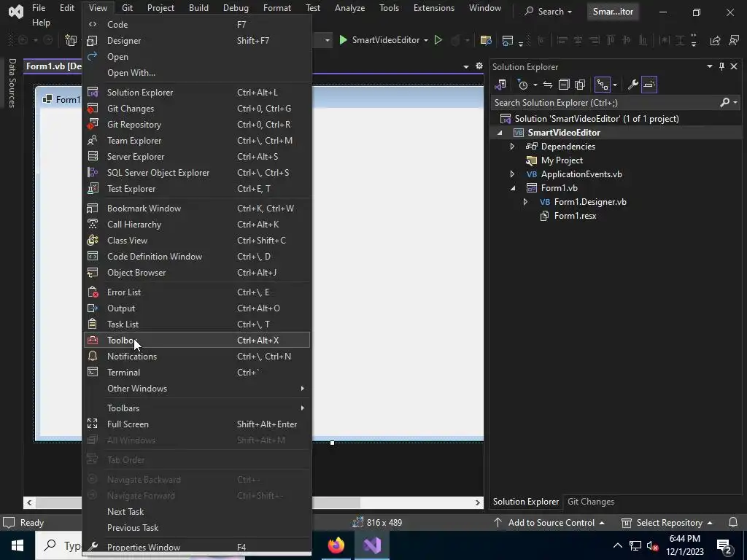This screenshot has height=560, width=747.
Task: Click the green Start debugging arrow
Action: pos(343,40)
